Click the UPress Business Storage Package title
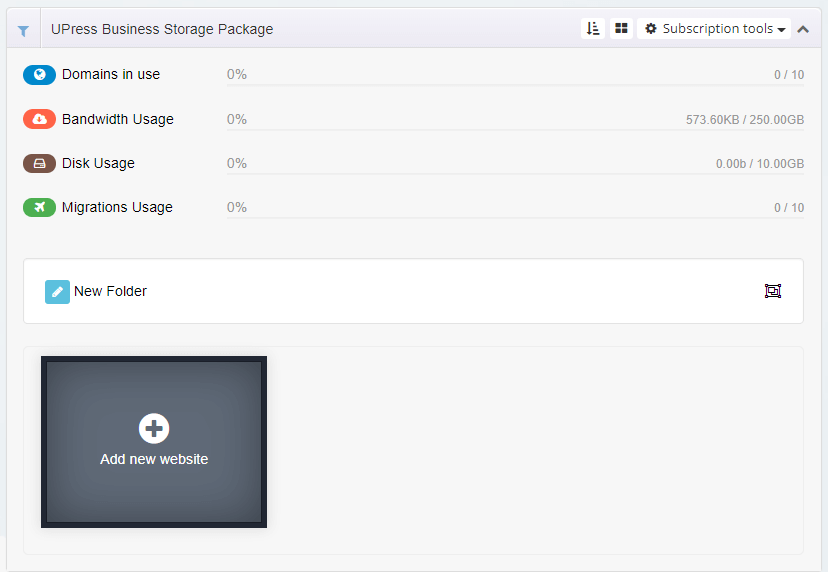 [162, 29]
